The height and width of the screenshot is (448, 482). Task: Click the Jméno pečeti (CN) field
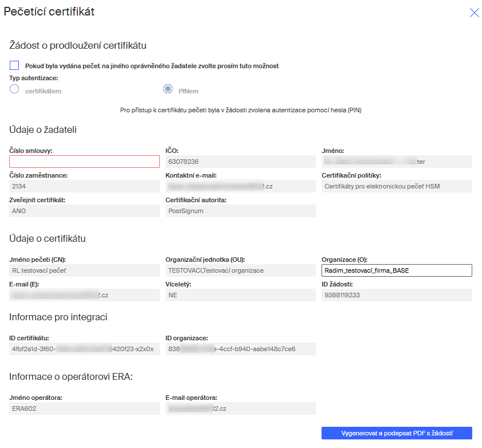point(85,270)
